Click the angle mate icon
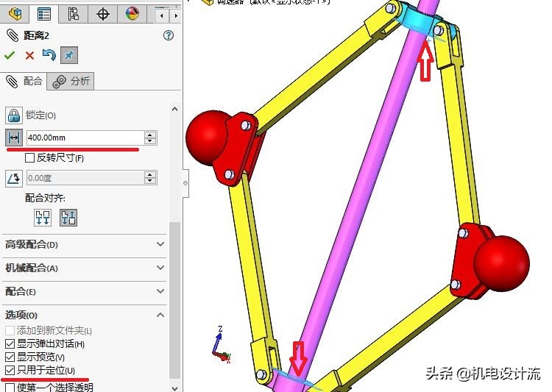This screenshot has width=552, height=392. (x=14, y=179)
